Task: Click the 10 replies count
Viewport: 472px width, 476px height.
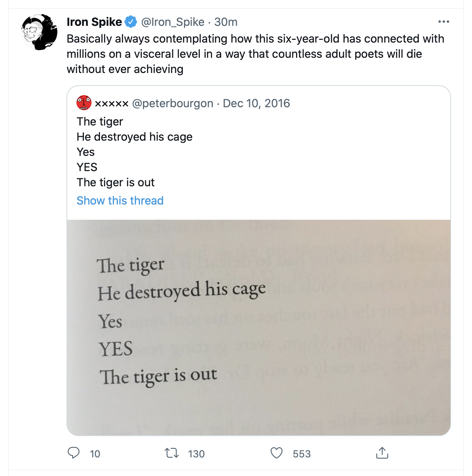Action: 95,454
